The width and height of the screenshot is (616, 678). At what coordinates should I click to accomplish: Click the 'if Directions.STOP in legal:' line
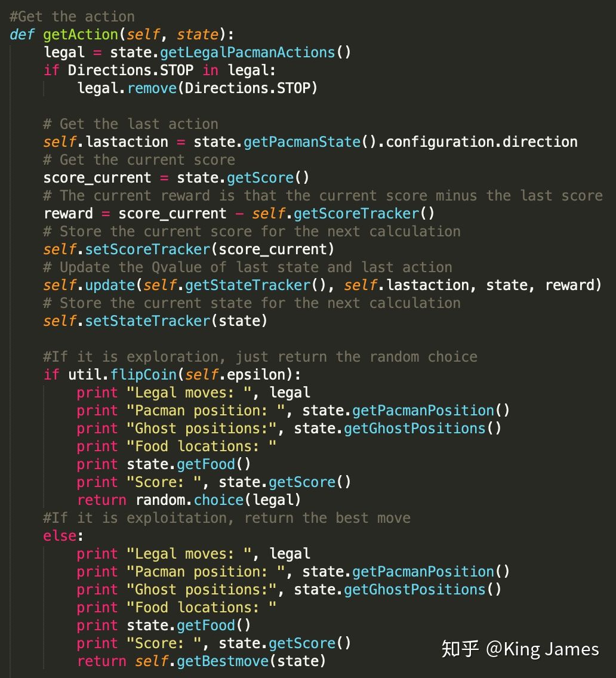point(159,70)
